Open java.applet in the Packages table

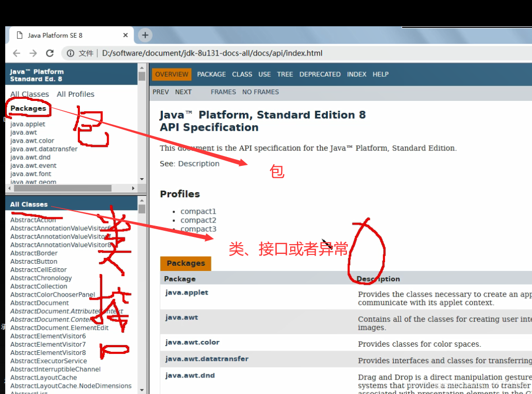[187, 293]
